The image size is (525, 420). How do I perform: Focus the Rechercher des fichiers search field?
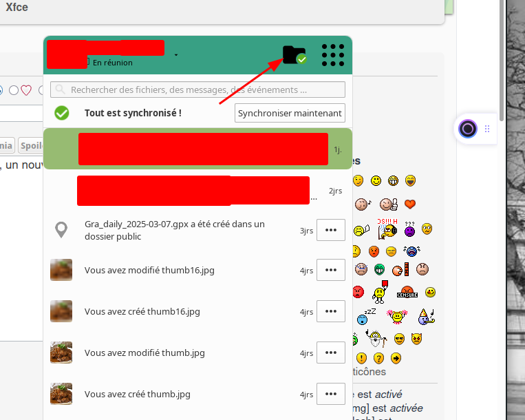point(197,90)
